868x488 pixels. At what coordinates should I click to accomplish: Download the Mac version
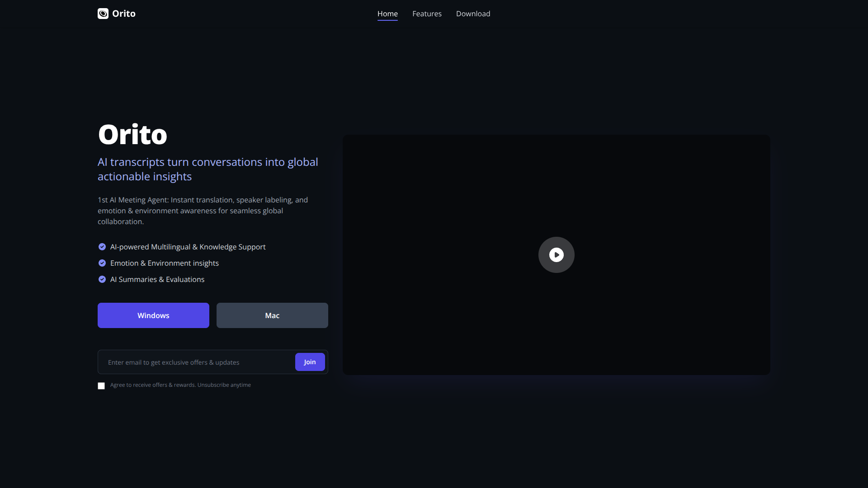click(x=272, y=315)
